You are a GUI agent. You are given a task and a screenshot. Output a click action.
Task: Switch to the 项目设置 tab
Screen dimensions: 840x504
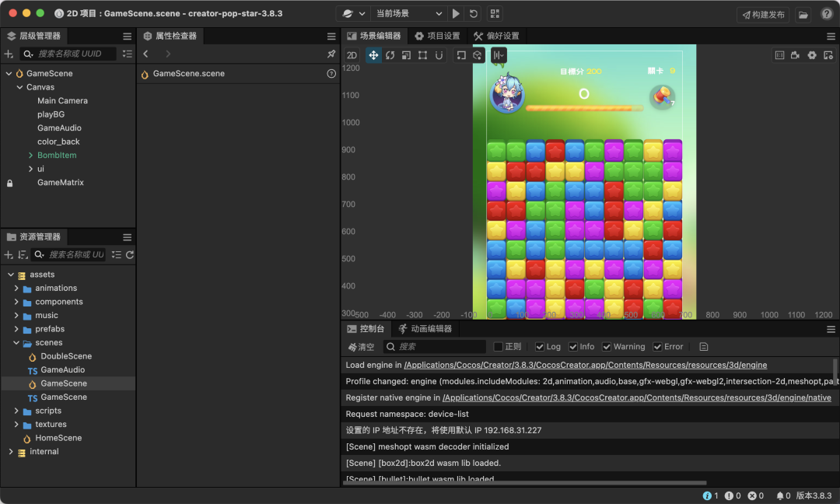click(x=437, y=36)
